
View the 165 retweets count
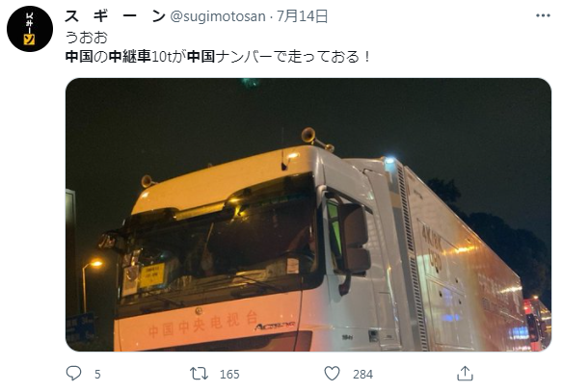tap(229, 375)
